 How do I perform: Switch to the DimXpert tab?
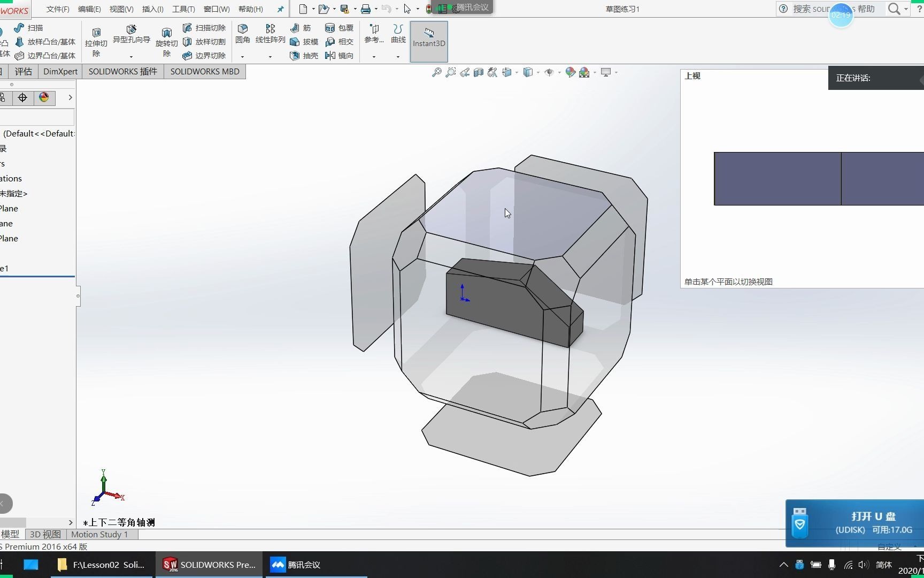pyautogui.click(x=60, y=72)
